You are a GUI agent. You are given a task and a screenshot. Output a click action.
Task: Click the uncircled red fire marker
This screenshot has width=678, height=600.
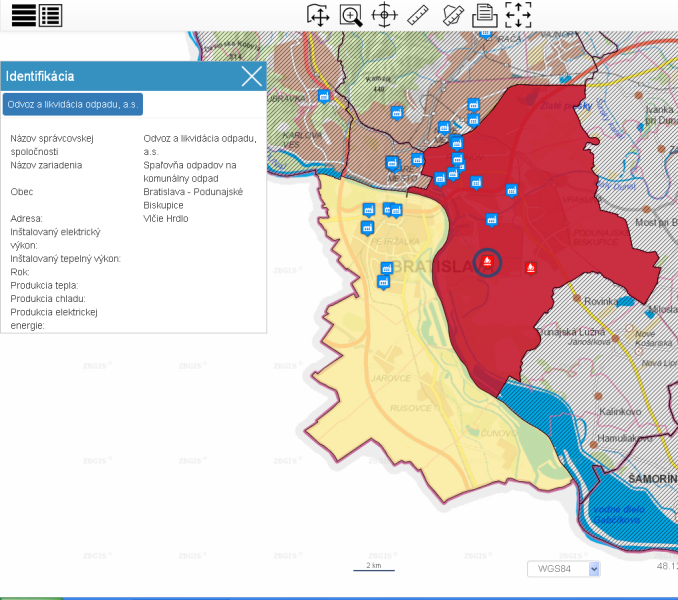tap(531, 267)
